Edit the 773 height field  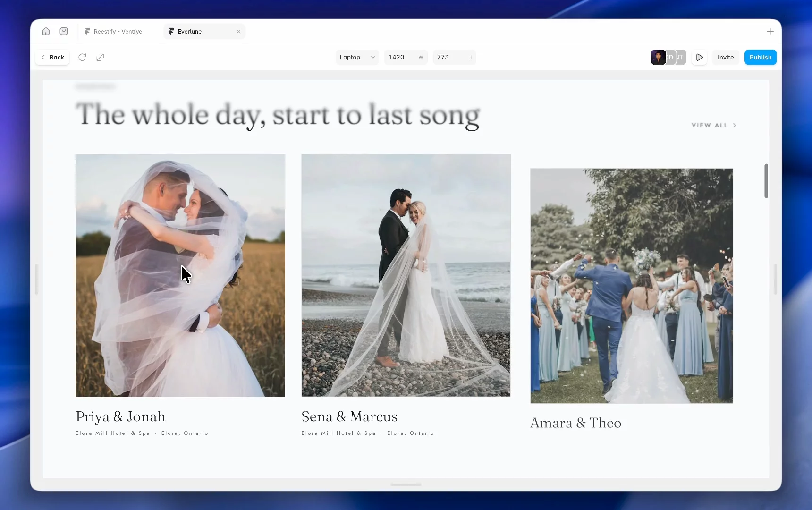(x=454, y=57)
